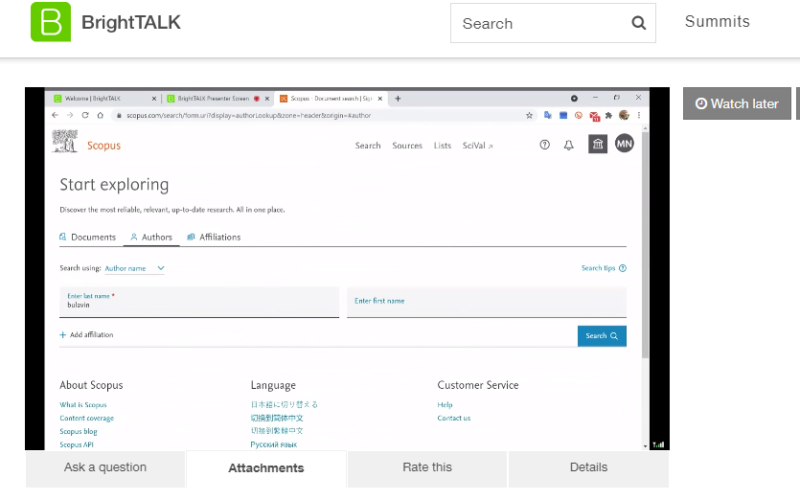
Task: Open the Scopus help question-mark icon
Action: point(545,145)
